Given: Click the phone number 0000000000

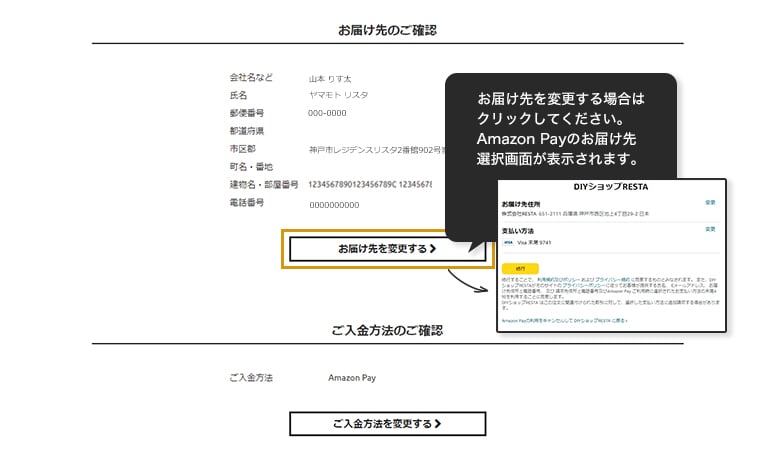Looking at the screenshot, I should pos(334,204).
